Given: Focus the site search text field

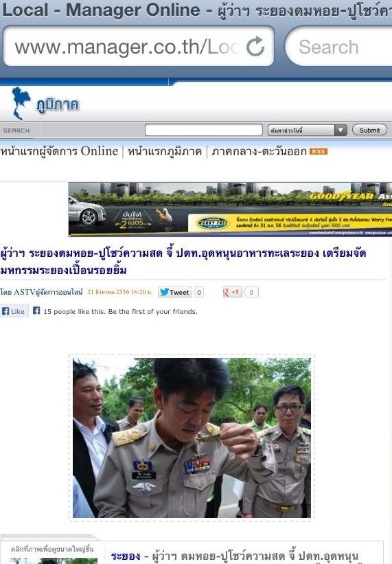Looking at the screenshot, I should click(x=204, y=130).
